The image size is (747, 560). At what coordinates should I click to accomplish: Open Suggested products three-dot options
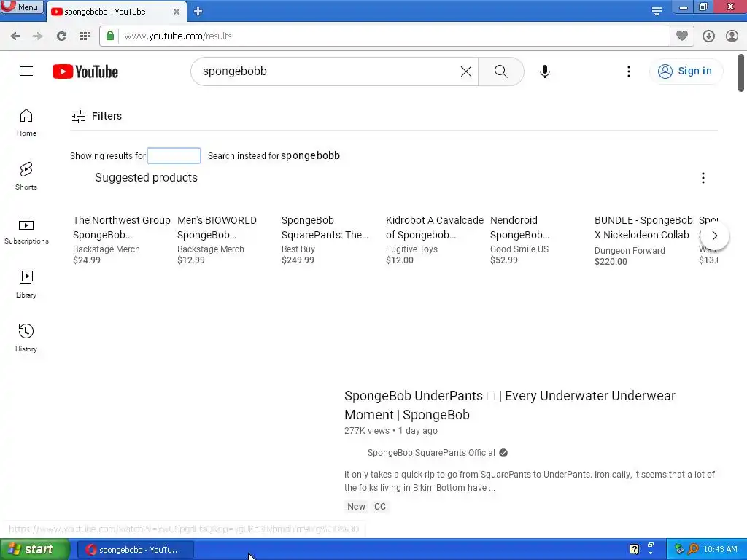703,178
